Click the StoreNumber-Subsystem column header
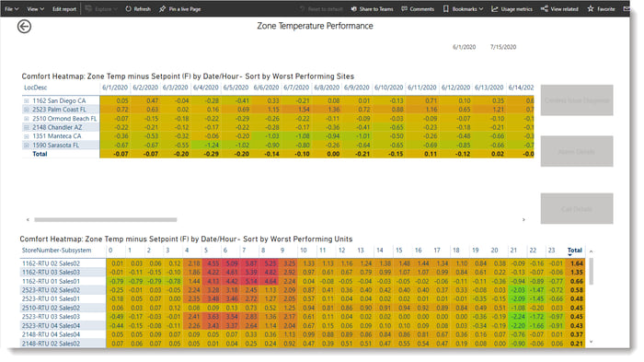This screenshot has width=644, height=362. tap(56, 251)
